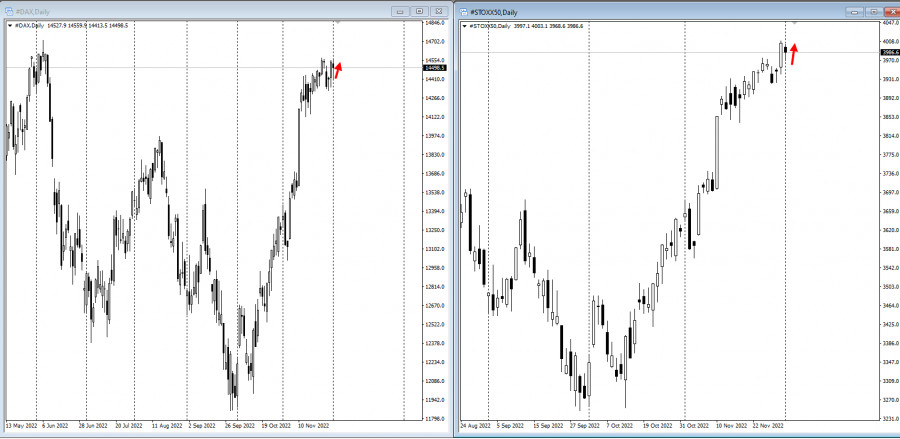900x439 pixels.
Task: Click the 7 Oct 2022 date label
Action: click(x=619, y=426)
